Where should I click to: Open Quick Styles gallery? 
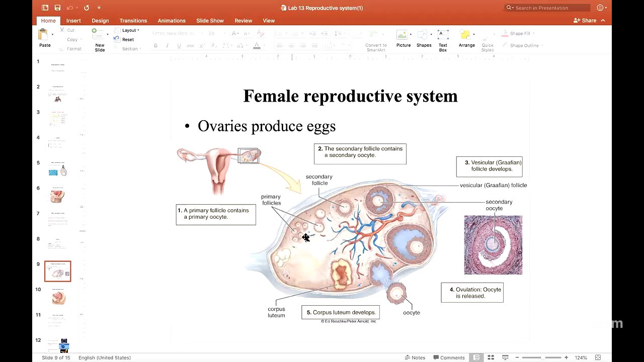pyautogui.click(x=487, y=40)
